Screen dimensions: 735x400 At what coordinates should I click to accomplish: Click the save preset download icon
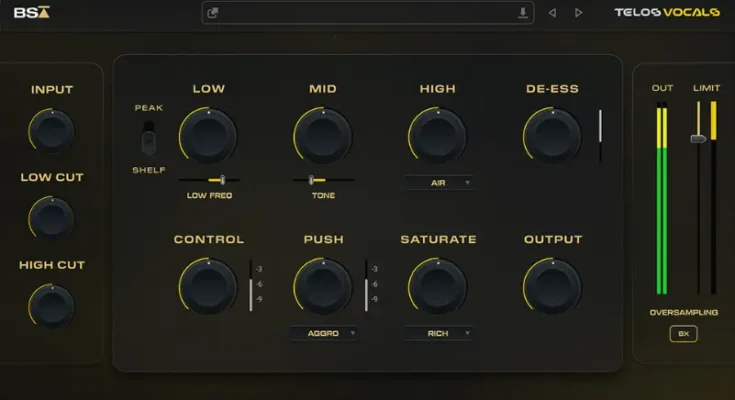pyautogui.click(x=522, y=13)
